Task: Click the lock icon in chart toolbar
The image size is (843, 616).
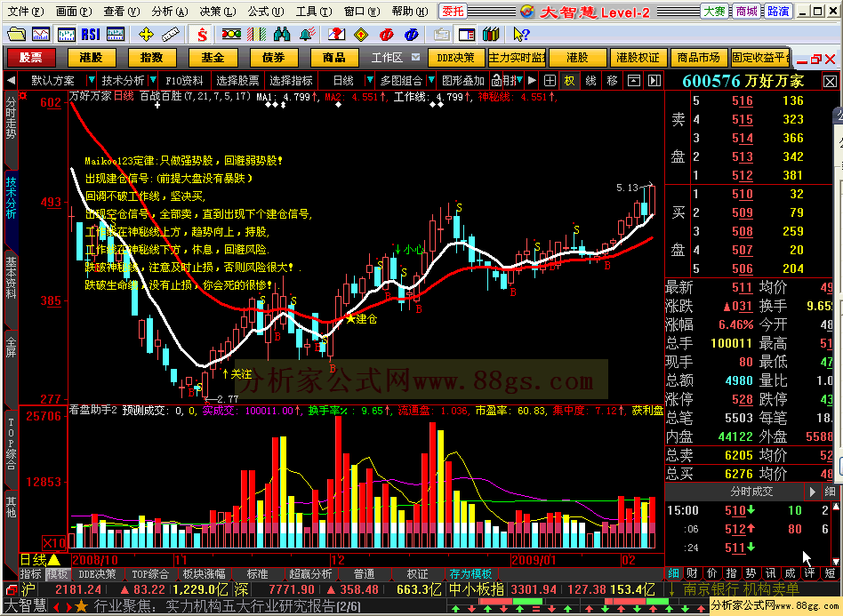Action: point(497,81)
